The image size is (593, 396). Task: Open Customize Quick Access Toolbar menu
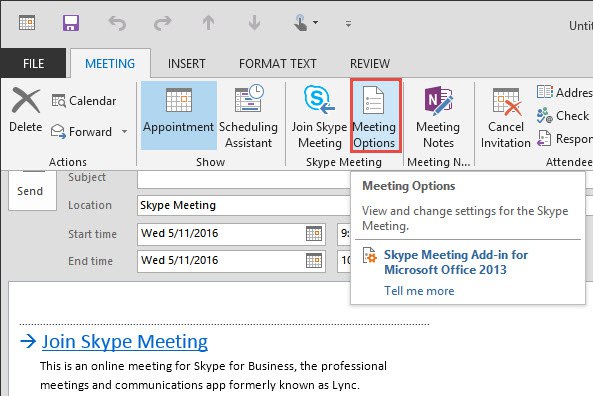click(x=348, y=24)
